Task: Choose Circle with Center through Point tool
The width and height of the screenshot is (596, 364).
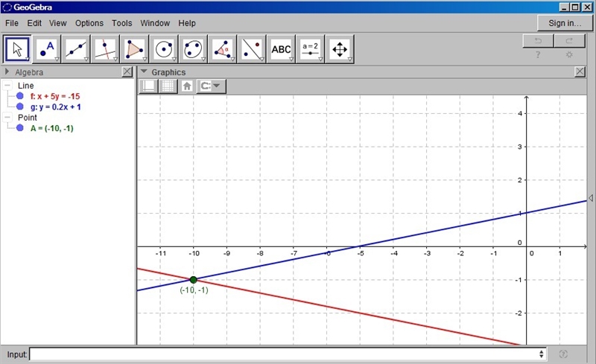Action: click(x=164, y=49)
